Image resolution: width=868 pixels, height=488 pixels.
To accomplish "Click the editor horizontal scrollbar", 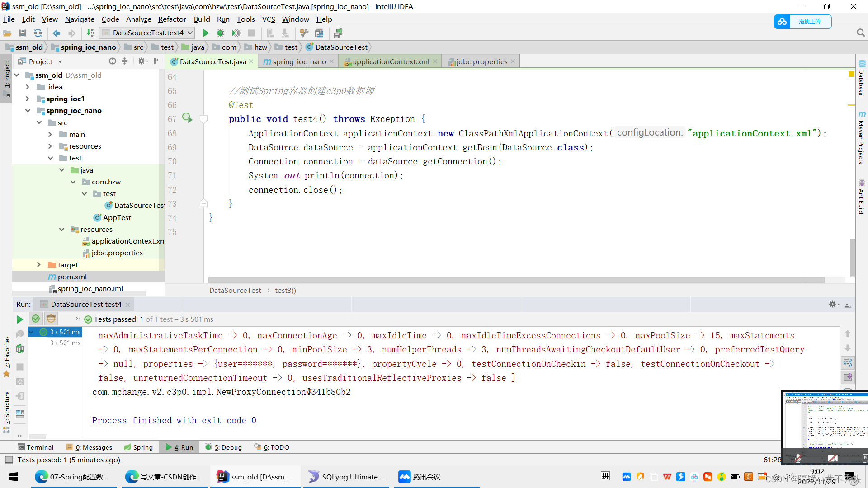I will coord(515,280).
